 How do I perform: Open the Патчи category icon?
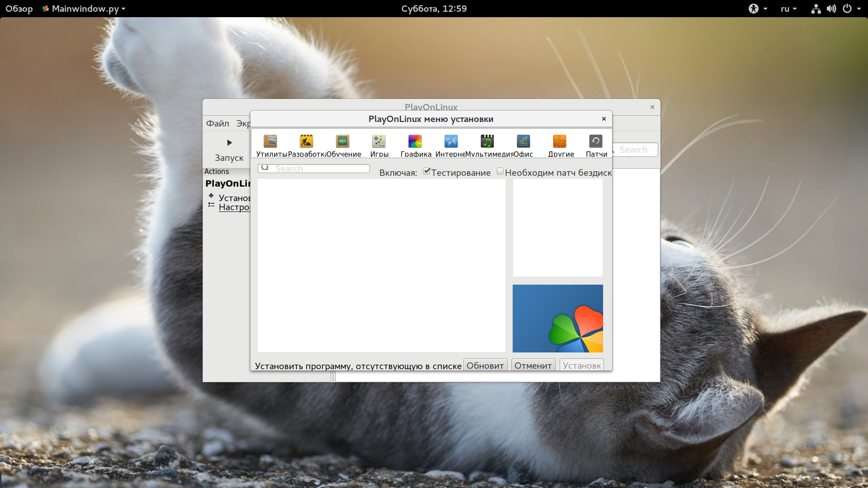(595, 141)
